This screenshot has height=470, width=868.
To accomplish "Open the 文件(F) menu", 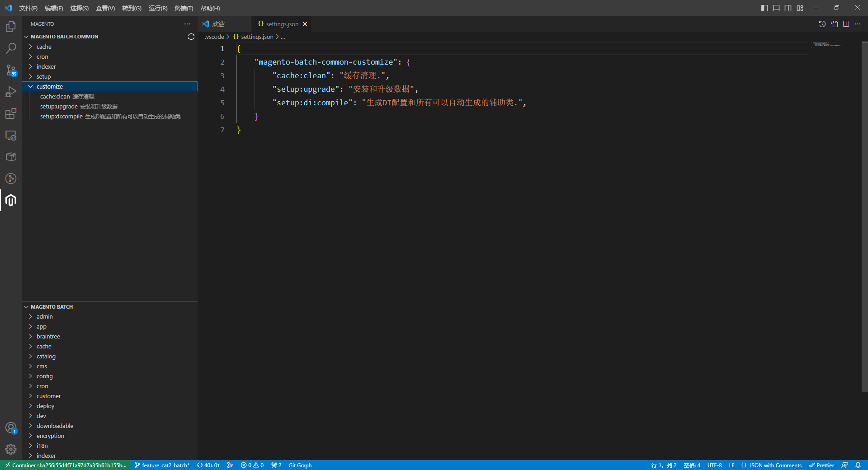I will [x=28, y=8].
